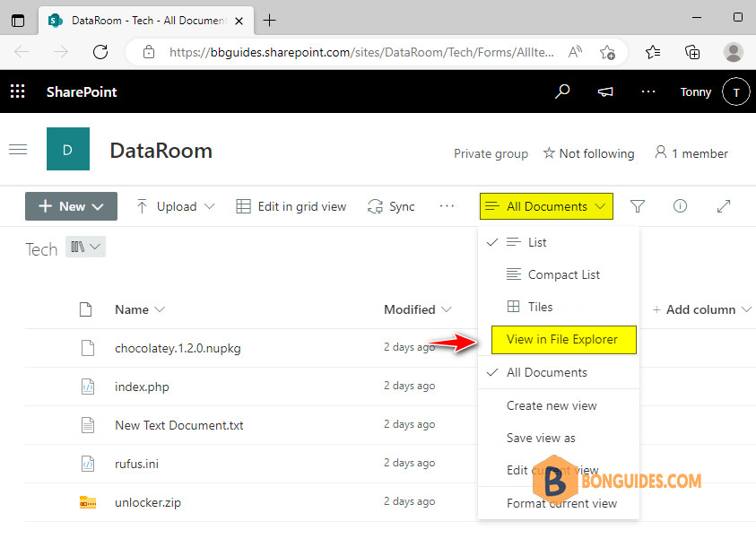
Task: Click the DataRoom site logo tile
Action: tap(68, 149)
